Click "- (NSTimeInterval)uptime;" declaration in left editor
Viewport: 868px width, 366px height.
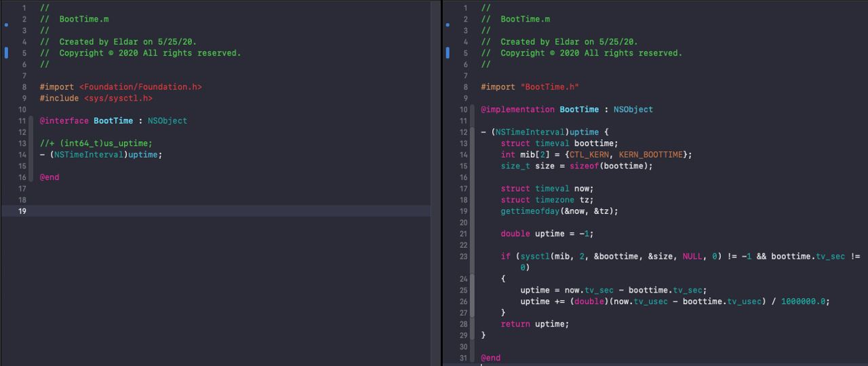(101, 155)
